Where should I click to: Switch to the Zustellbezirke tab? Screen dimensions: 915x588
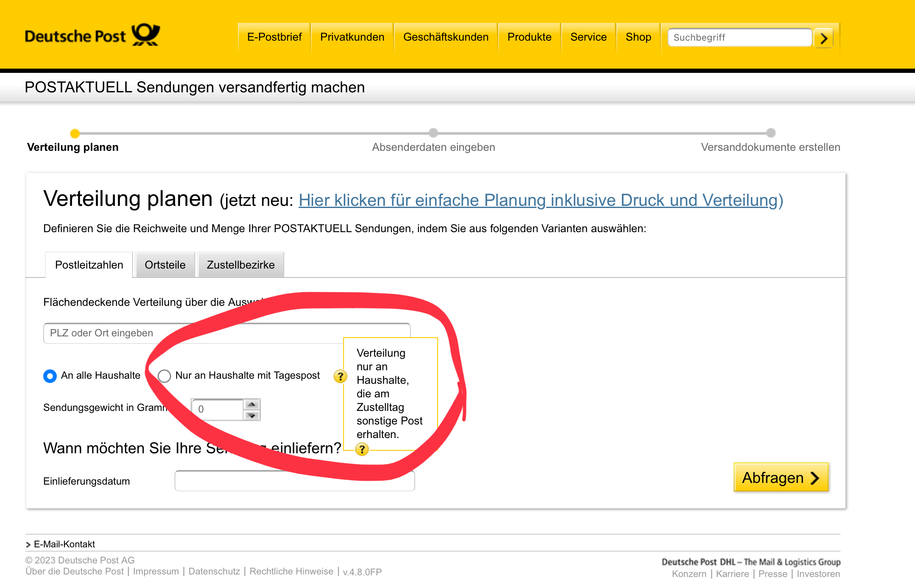coord(241,265)
